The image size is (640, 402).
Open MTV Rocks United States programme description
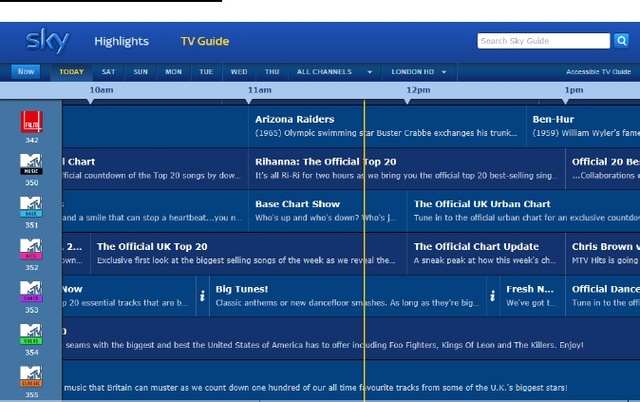(x=351, y=338)
